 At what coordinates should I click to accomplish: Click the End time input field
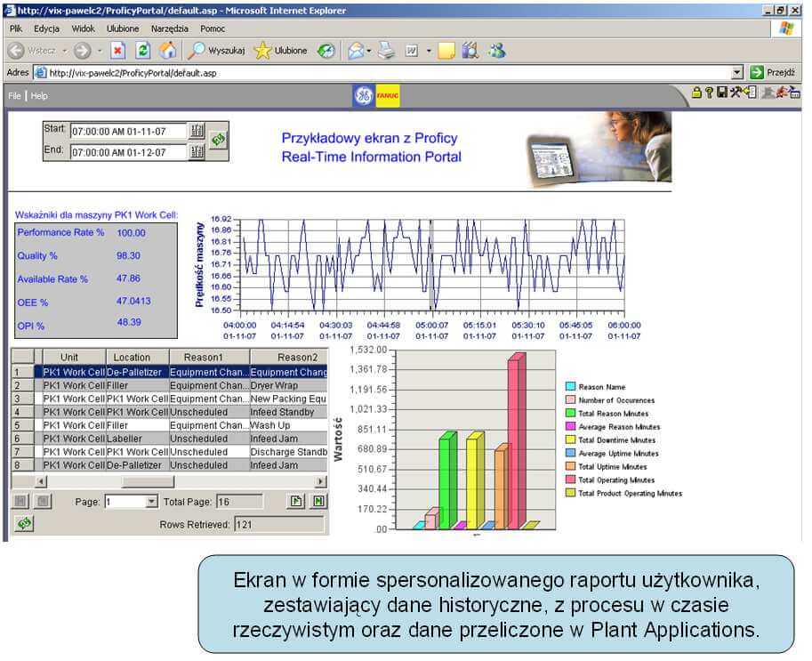(x=128, y=152)
